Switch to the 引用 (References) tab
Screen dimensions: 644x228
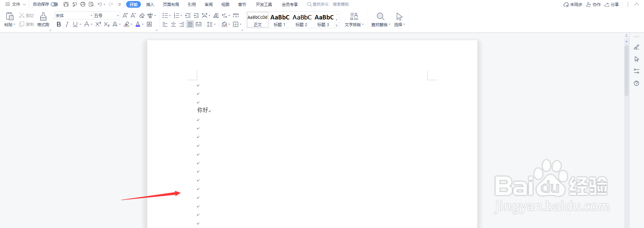point(192,4)
